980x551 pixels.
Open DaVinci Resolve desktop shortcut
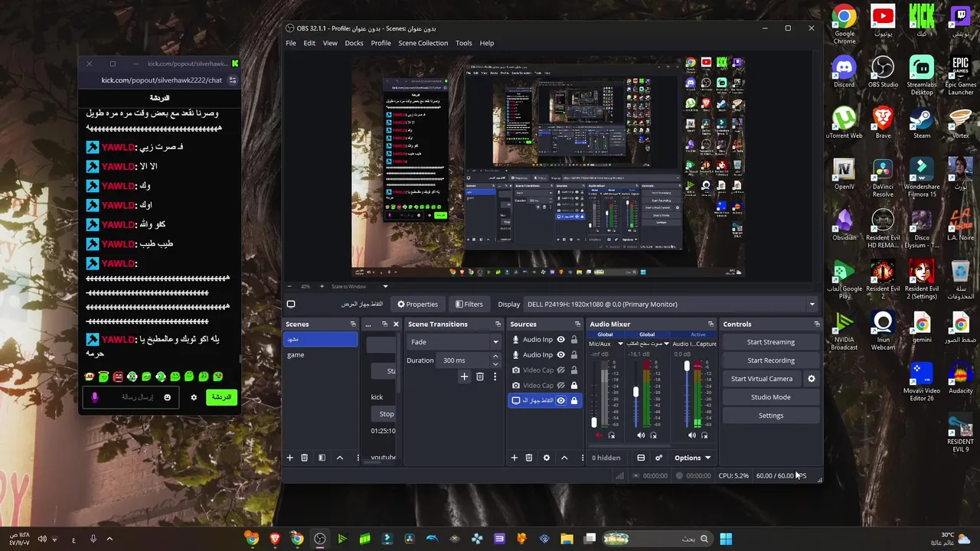[x=883, y=178]
